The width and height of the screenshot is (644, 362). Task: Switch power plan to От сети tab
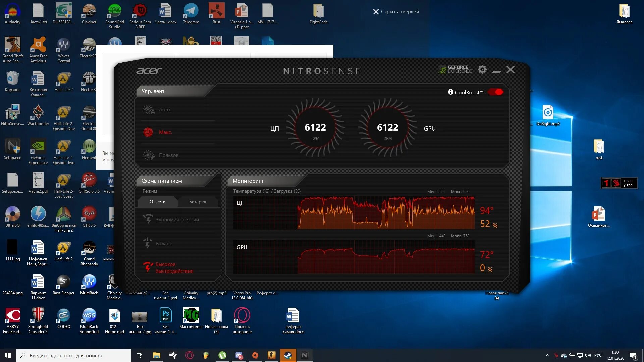click(157, 202)
